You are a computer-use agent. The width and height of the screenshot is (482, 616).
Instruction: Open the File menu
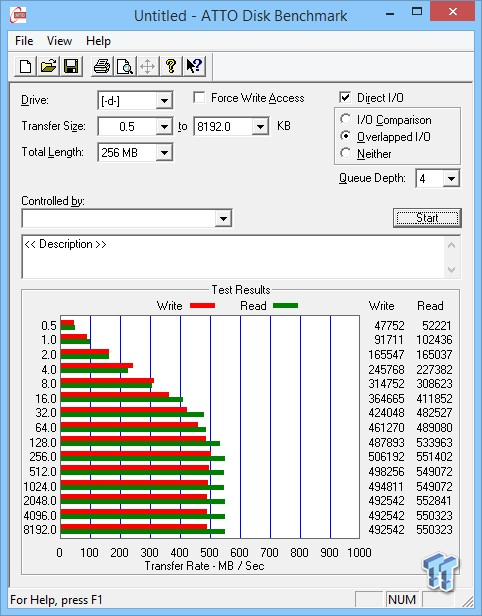click(24, 41)
